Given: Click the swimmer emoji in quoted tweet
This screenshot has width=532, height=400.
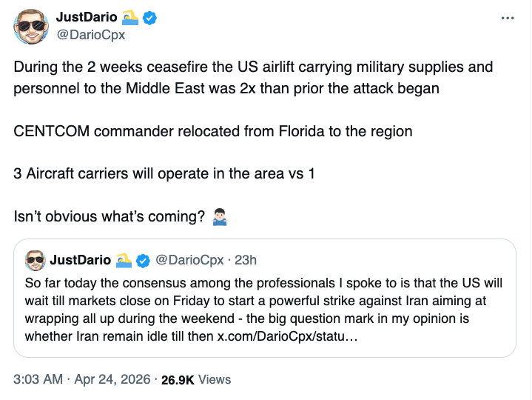Looking at the screenshot, I should point(124,260).
